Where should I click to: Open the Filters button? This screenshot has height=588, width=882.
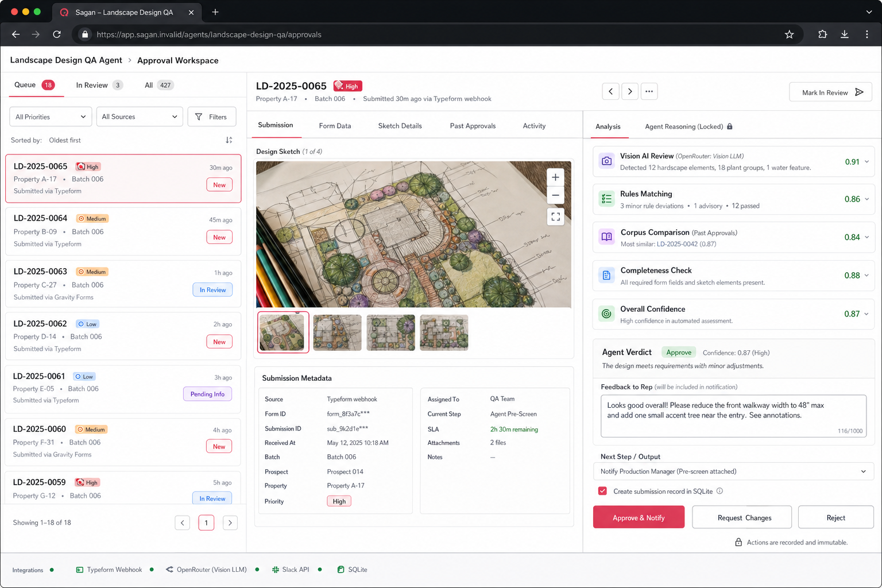tap(212, 117)
